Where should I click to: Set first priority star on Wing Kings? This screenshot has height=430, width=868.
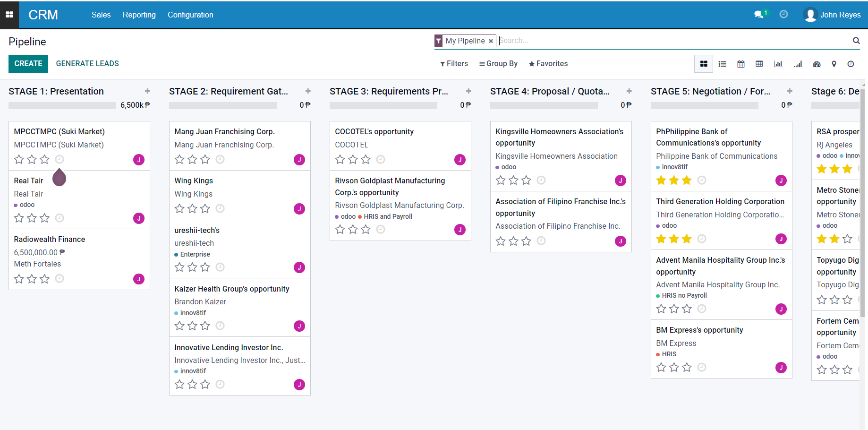tap(179, 208)
